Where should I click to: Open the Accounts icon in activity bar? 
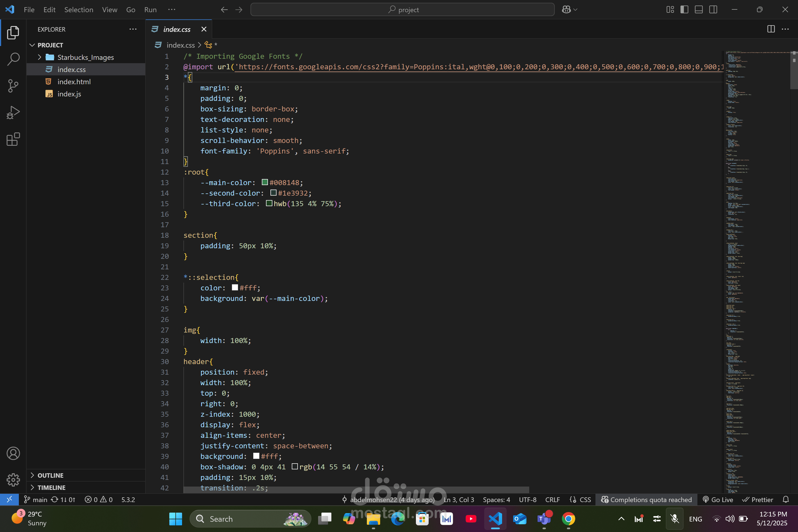point(13,453)
